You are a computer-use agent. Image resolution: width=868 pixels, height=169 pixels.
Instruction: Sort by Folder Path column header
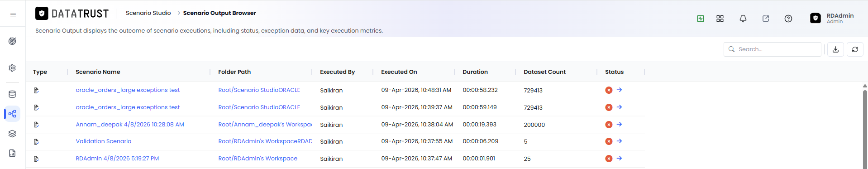[234, 72]
